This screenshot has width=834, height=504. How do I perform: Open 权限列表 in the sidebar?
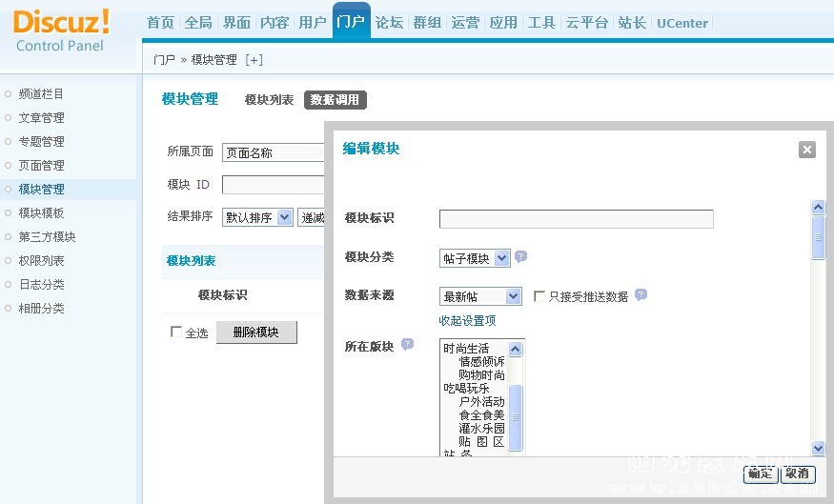coord(41,260)
